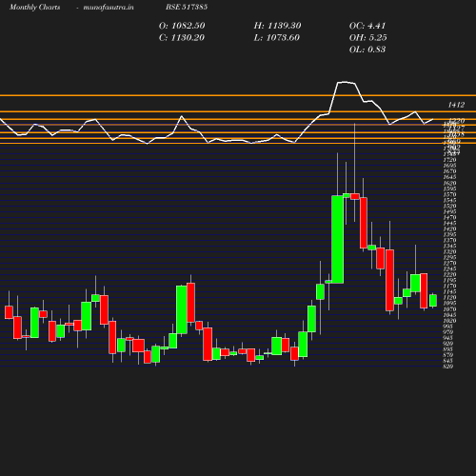
Task: Select the low value "L: 1073.60"
Action: (x=277, y=38)
